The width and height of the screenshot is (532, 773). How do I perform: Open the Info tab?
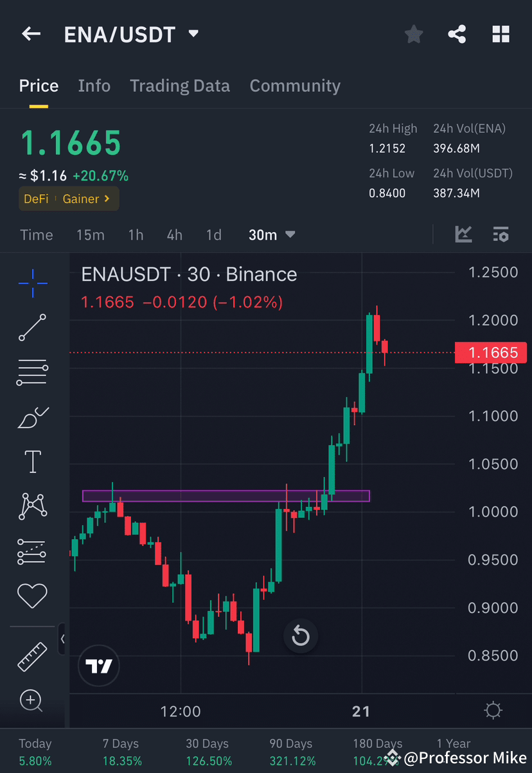point(94,85)
